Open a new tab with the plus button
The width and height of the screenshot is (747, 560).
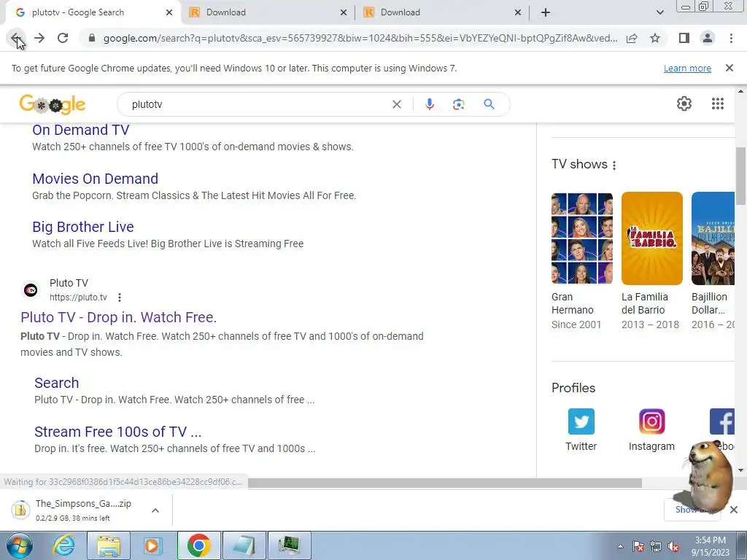pyautogui.click(x=546, y=12)
